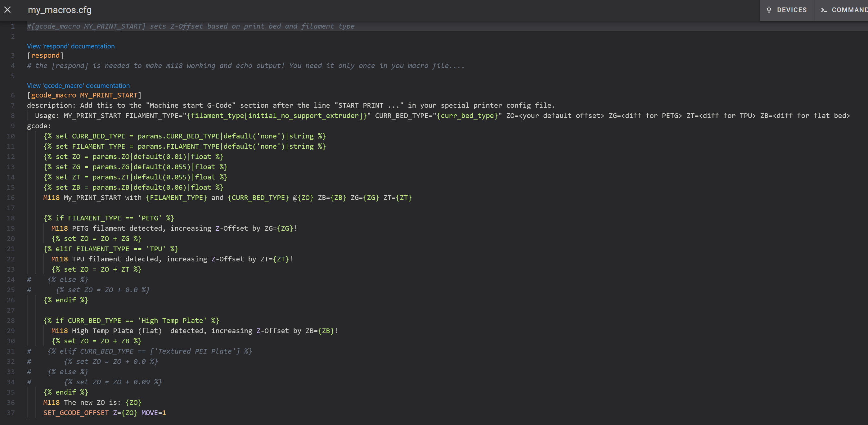Viewport: 868px width, 425px height.
Task: Click the USB icon beside Devices
Action: pyautogui.click(x=769, y=10)
